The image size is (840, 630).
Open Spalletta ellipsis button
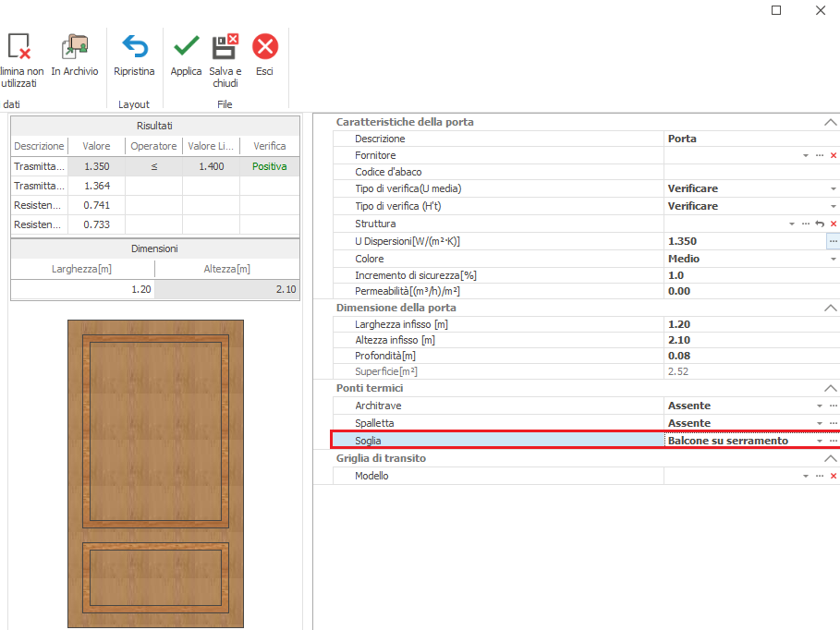click(833, 423)
